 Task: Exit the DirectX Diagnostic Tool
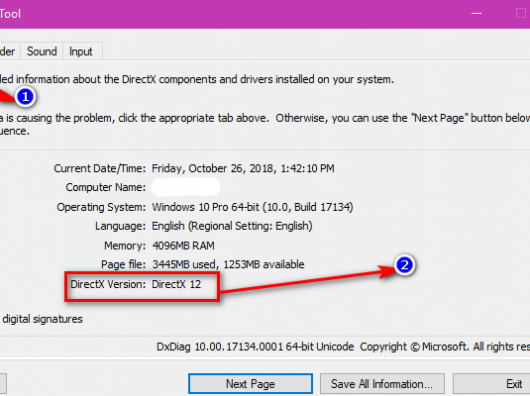tap(492, 383)
